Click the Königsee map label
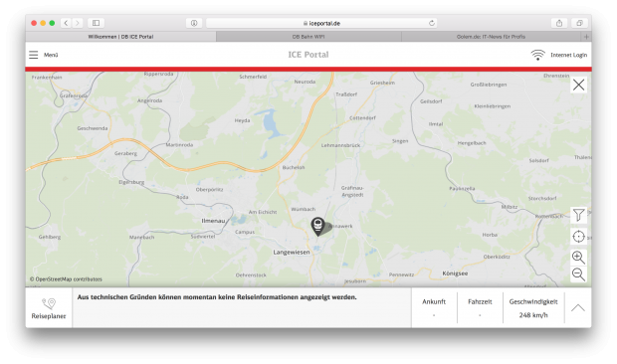Screen dimensions: 617x364 tap(455, 273)
